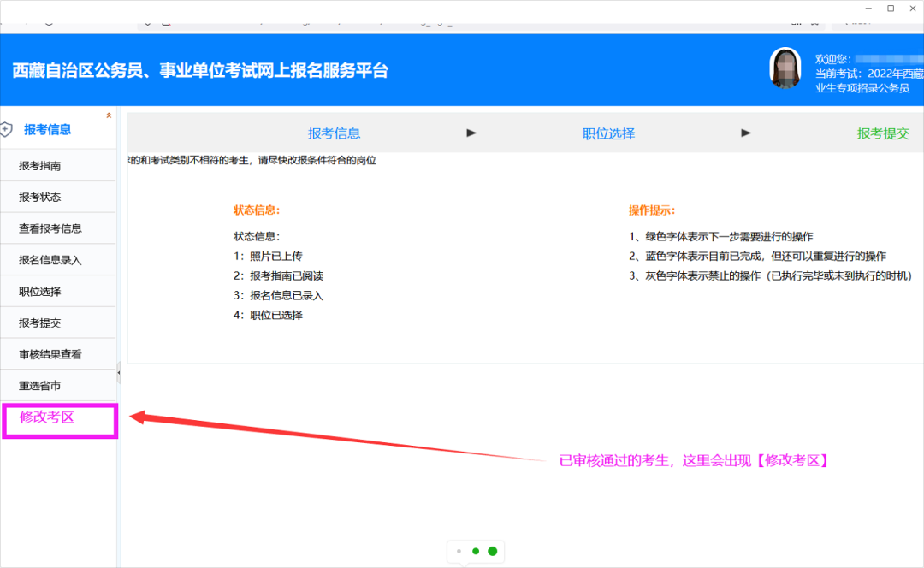
Task: Click the arrow just before 报考提交 step
Action: (x=746, y=133)
